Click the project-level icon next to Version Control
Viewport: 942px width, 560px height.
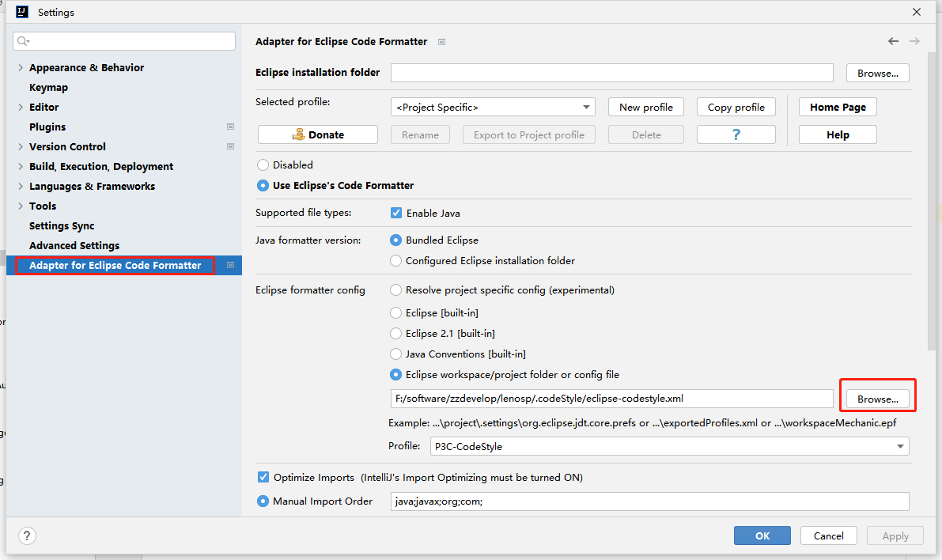[x=230, y=146]
